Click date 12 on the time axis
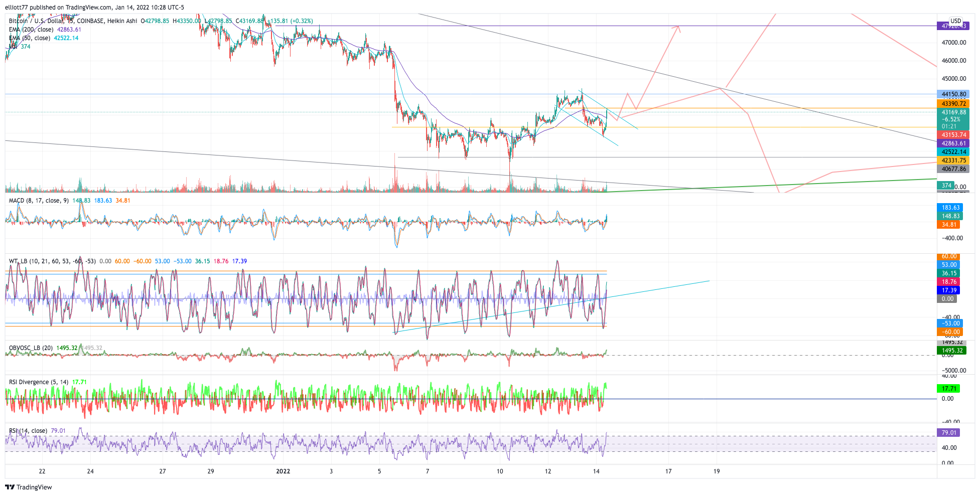Image resolution: width=980 pixels, height=496 pixels. [548, 471]
